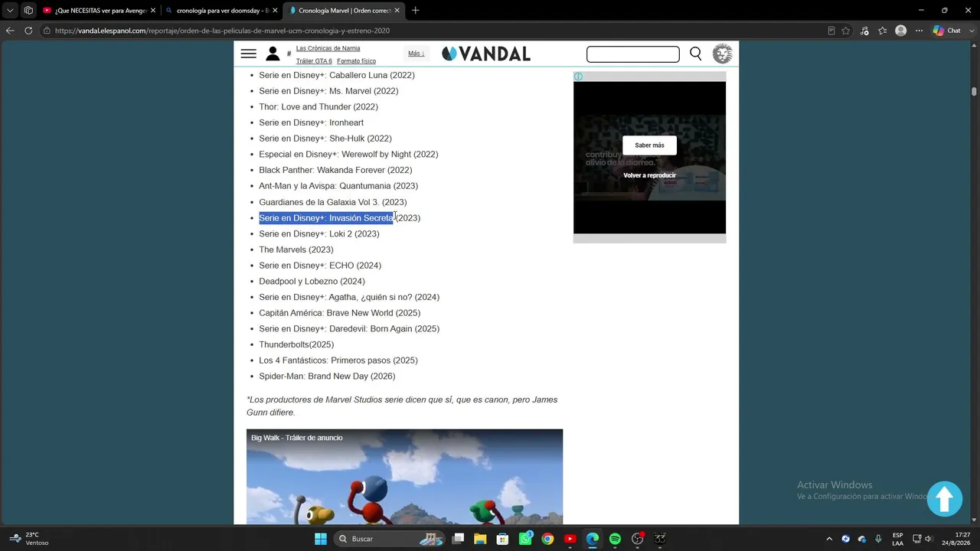
Task: Click 'Serie en Disney+: Loki 2 (2023)'
Action: click(x=319, y=234)
